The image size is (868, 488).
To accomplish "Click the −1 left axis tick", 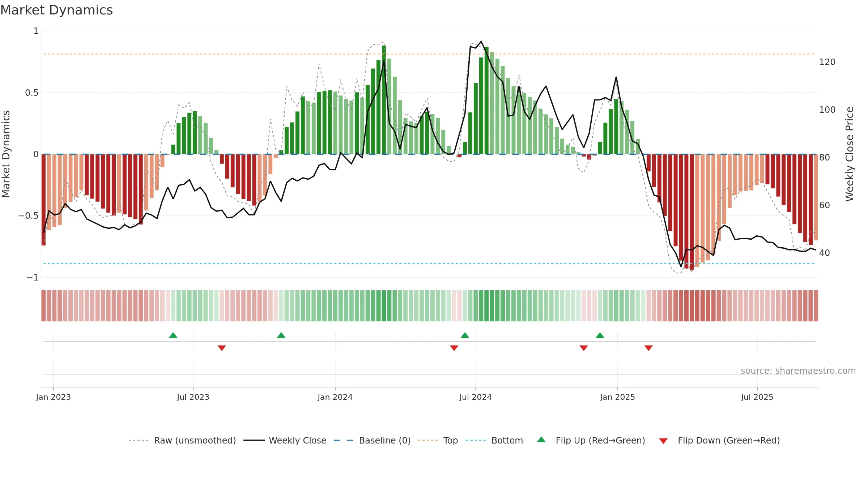I will (x=33, y=278).
